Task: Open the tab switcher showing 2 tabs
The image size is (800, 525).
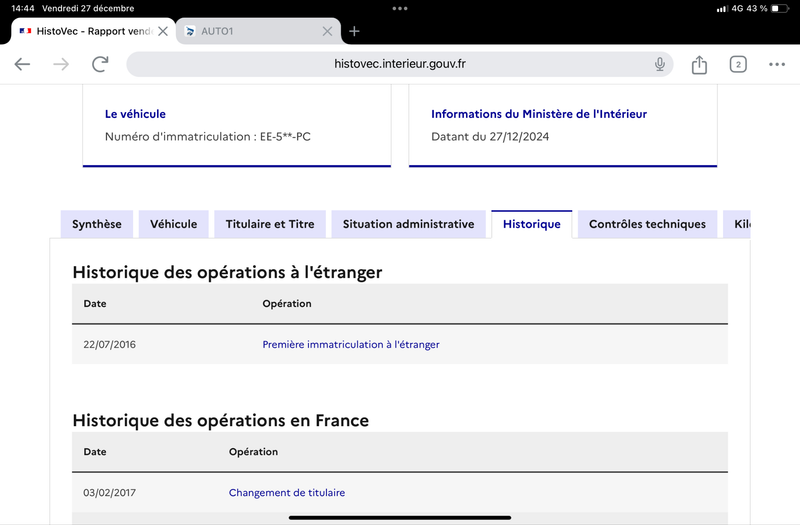Action: point(738,64)
